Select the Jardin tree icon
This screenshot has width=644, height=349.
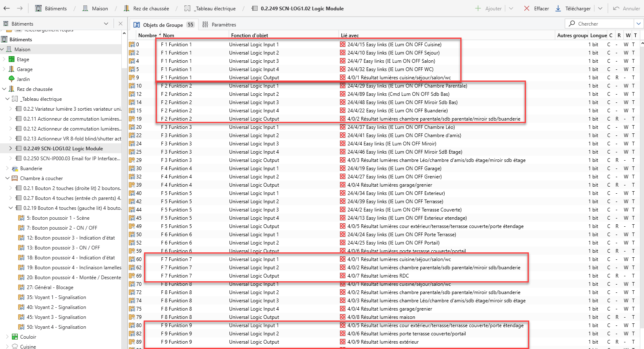(12, 79)
